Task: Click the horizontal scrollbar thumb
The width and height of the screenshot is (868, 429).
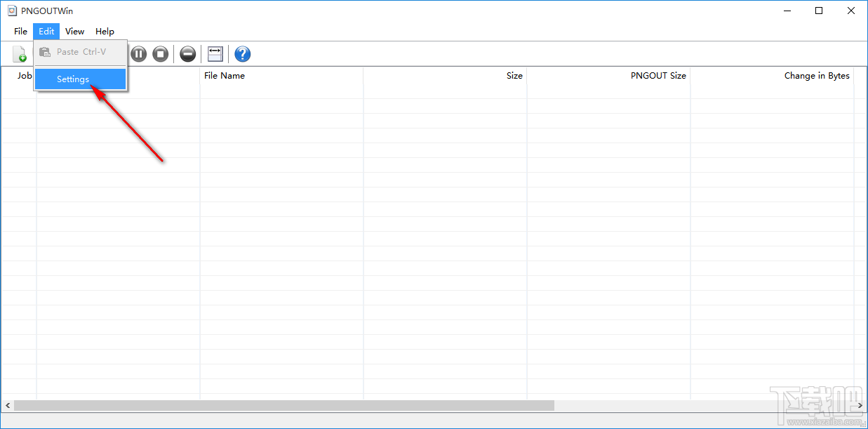Action: click(283, 406)
